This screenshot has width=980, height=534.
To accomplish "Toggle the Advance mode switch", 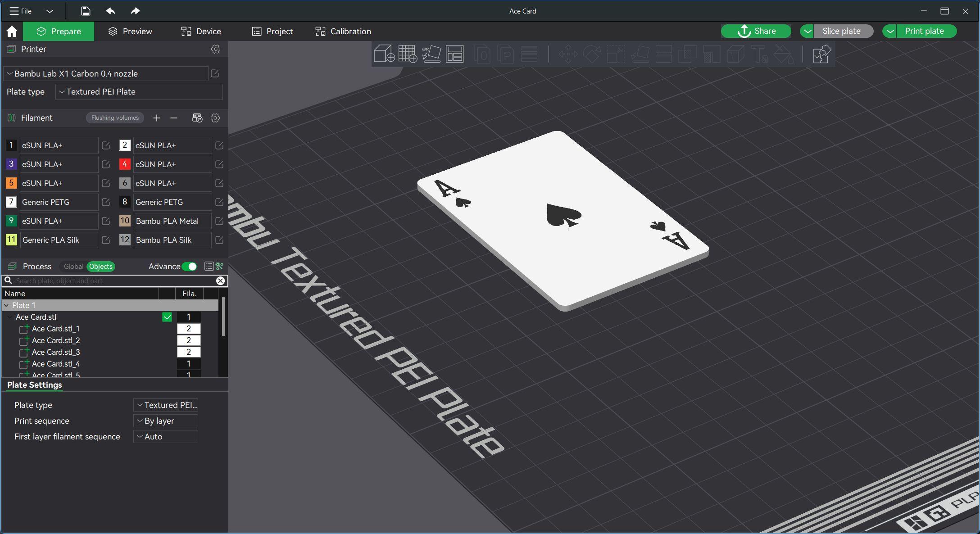I will pyautogui.click(x=190, y=267).
